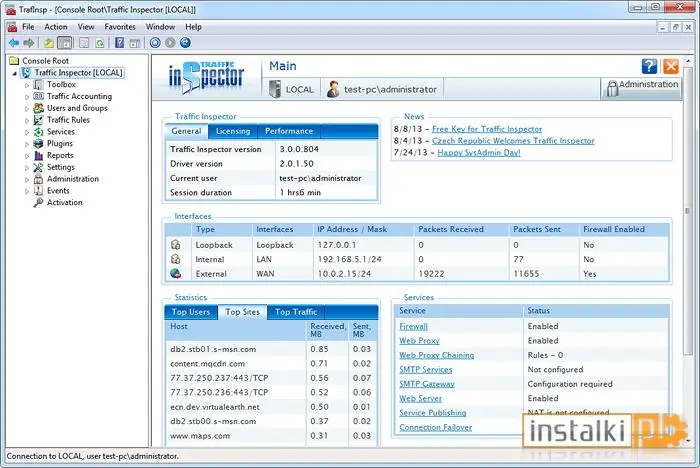Expand the Reports tree node
Screen dimensions: 700x468
27,156
